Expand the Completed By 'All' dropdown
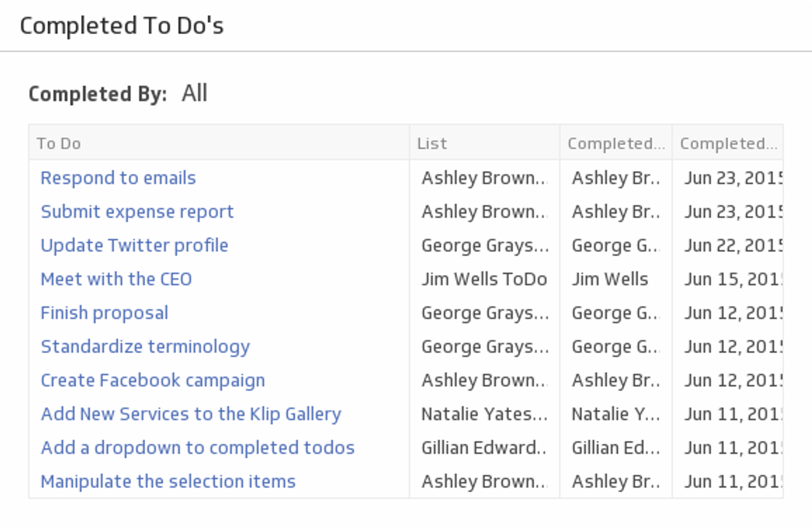Viewport: 812px width, 527px height. [194, 93]
